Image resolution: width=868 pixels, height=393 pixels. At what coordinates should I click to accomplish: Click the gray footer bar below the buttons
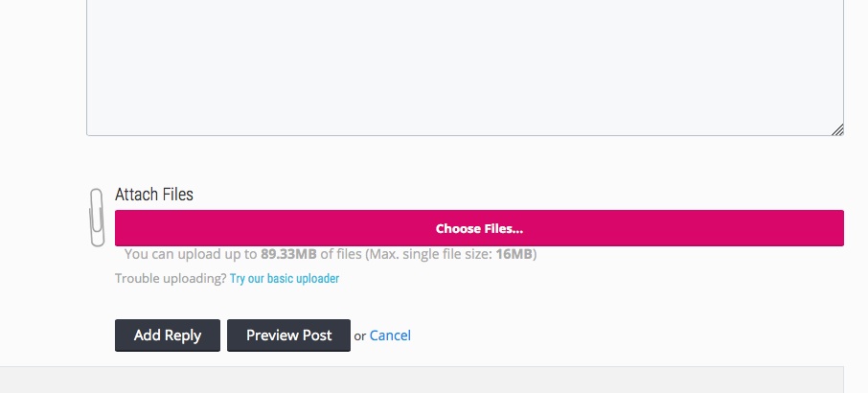click(x=422, y=380)
